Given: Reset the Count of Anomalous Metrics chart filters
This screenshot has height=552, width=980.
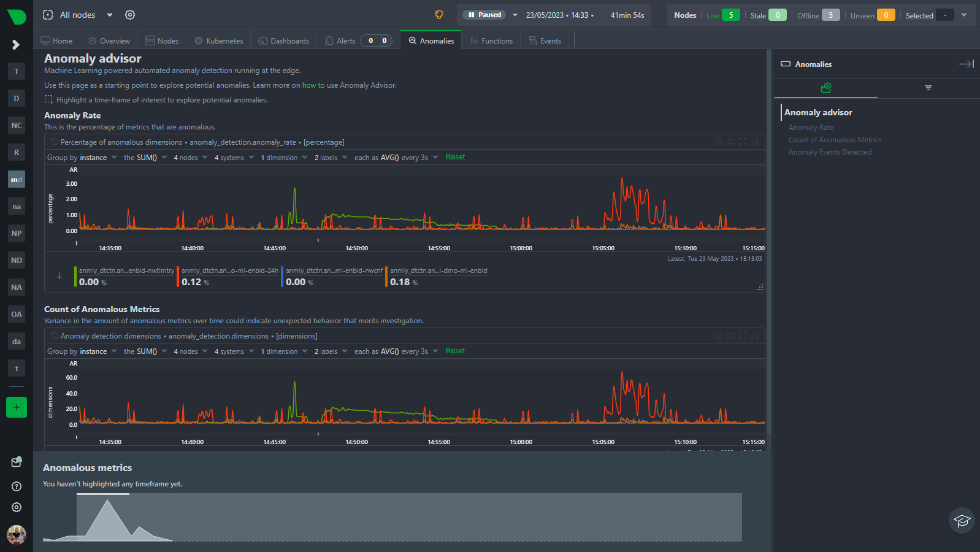Looking at the screenshot, I should point(455,351).
